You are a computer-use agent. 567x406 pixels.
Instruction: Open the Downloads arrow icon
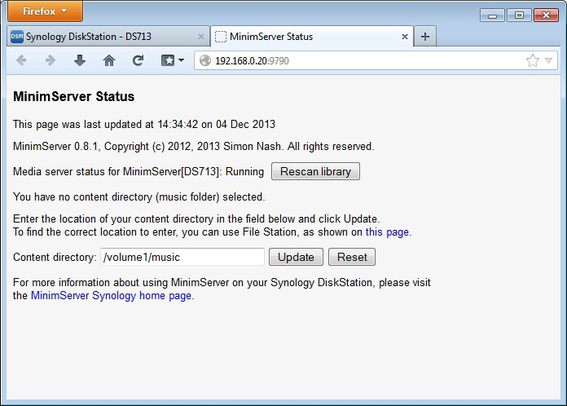tap(80, 60)
